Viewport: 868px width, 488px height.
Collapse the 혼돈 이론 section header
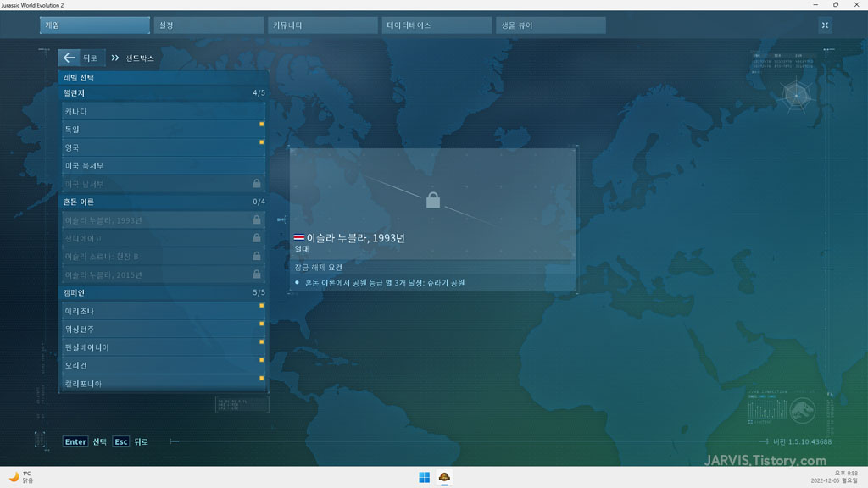point(164,202)
